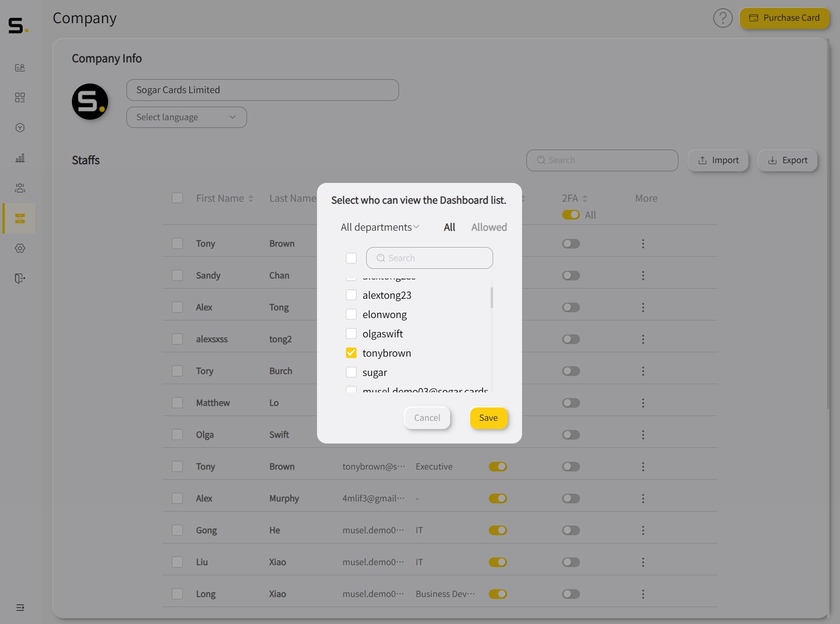
Task: Check the elonwong checkbox
Action: [x=351, y=314]
